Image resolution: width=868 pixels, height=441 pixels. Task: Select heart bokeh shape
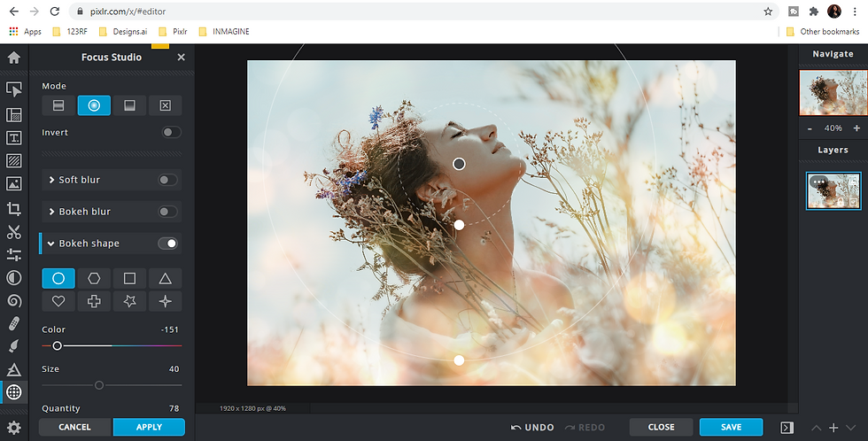[x=58, y=301]
